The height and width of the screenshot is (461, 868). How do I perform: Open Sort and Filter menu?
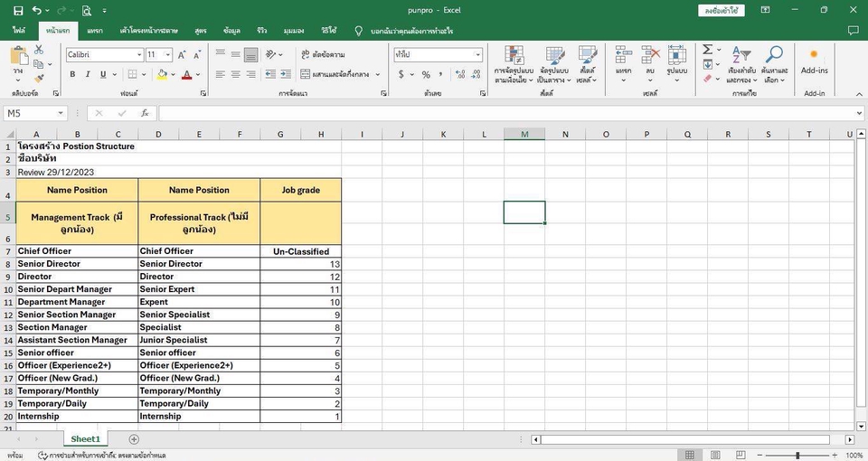point(741,64)
